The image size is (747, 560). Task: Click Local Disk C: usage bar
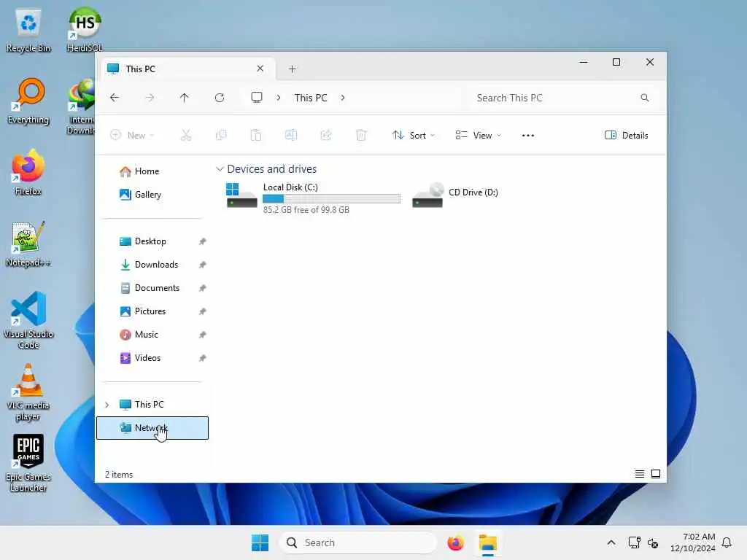coord(332,198)
